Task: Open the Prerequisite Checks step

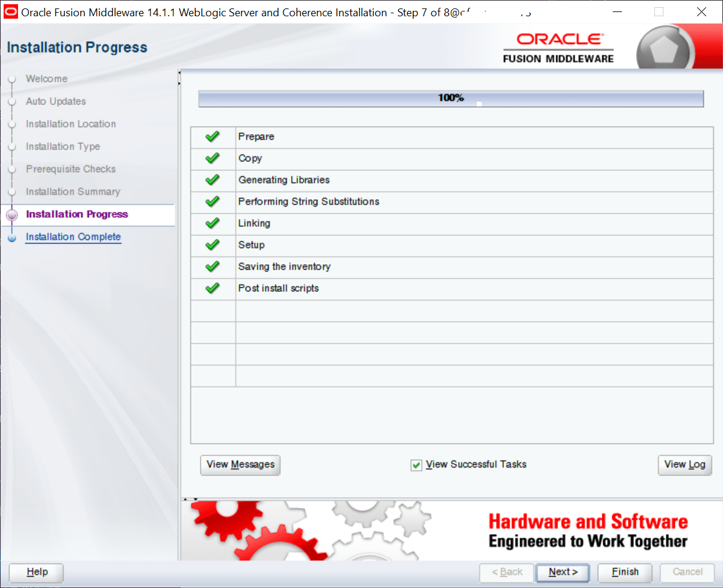Action: pos(70,169)
